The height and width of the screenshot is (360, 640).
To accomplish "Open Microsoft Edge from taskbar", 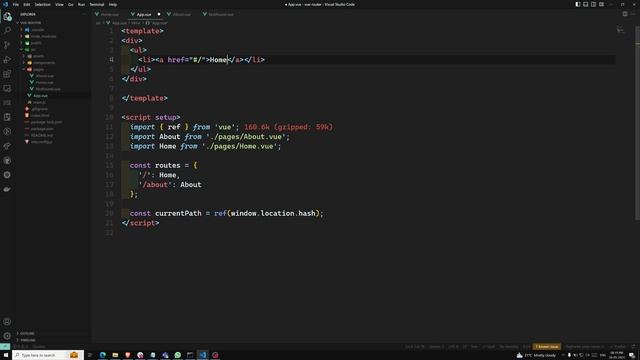I will coord(102,355).
